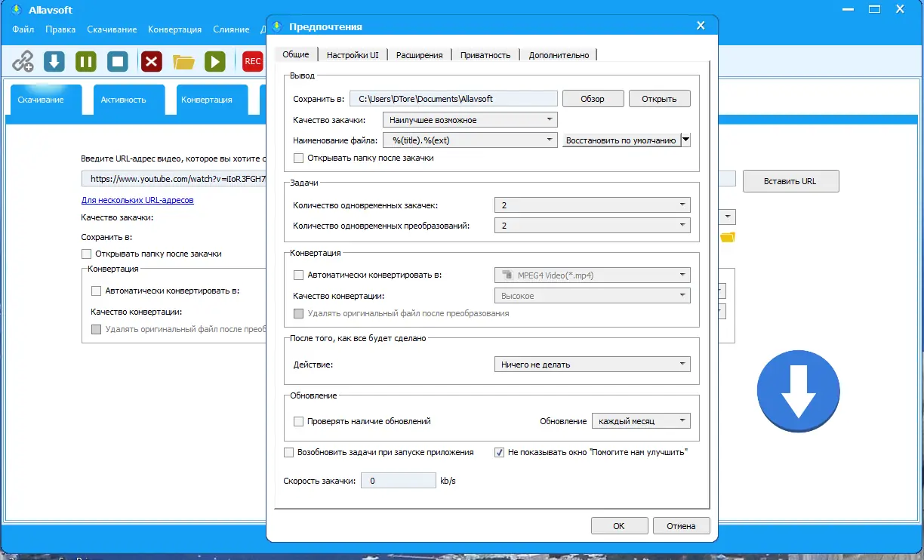Toggle Автоматически конвертировать в checkbox in dialog
This screenshot has width=924, height=560.
(298, 275)
